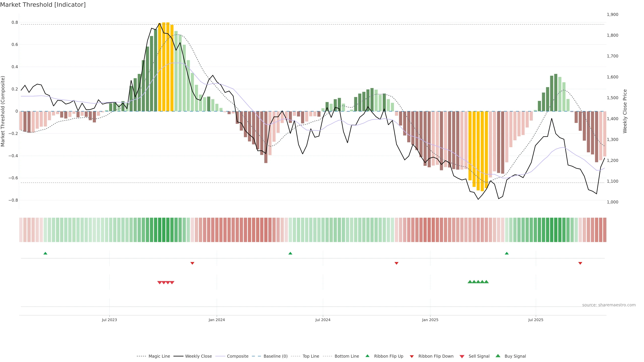Toggle the Composite legend entry
Viewport: 644px width, 362px height.
coord(237,356)
